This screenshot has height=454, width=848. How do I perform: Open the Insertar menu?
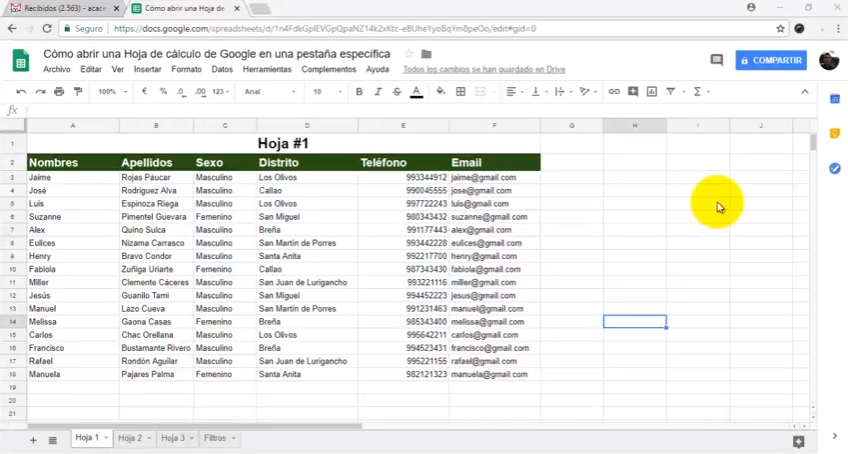(148, 69)
